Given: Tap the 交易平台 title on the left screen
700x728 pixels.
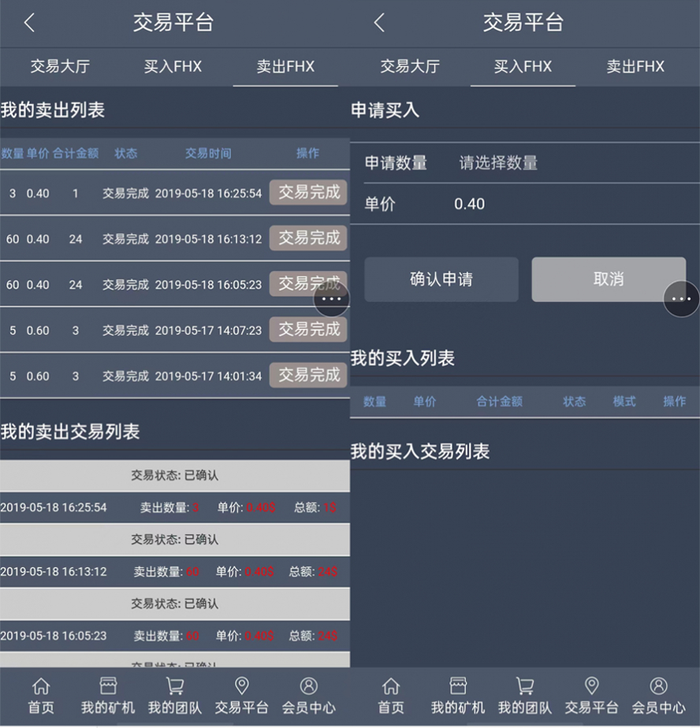Looking at the screenshot, I should click(173, 22).
